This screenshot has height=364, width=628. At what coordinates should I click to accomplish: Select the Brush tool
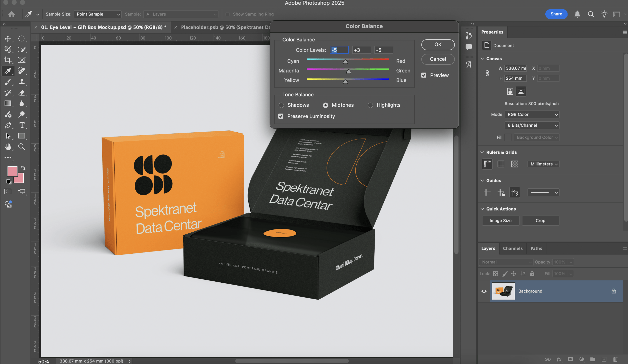point(8,82)
